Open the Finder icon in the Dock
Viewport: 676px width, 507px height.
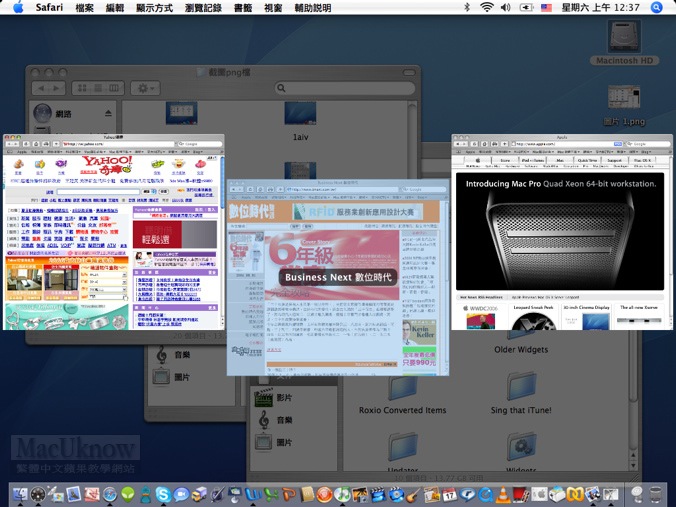click(20, 494)
